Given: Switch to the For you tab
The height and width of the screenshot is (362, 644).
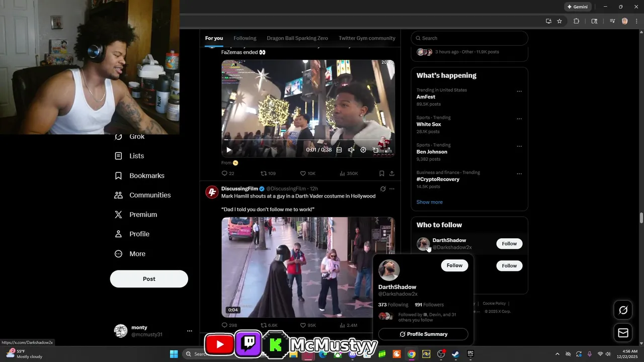Looking at the screenshot, I should (214, 38).
